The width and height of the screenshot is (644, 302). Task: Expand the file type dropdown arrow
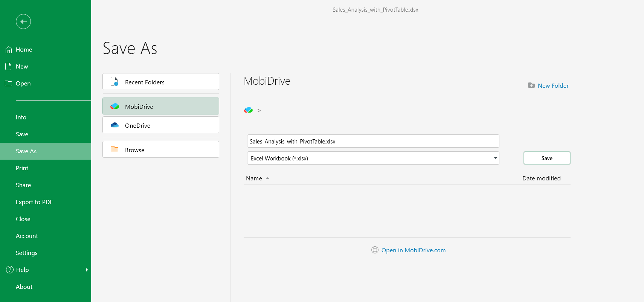495,158
